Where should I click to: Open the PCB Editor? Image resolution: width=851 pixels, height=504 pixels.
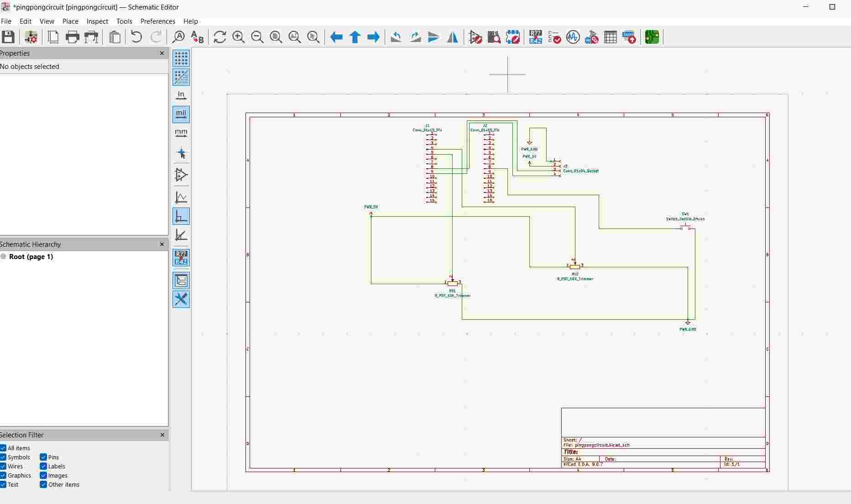(x=651, y=37)
